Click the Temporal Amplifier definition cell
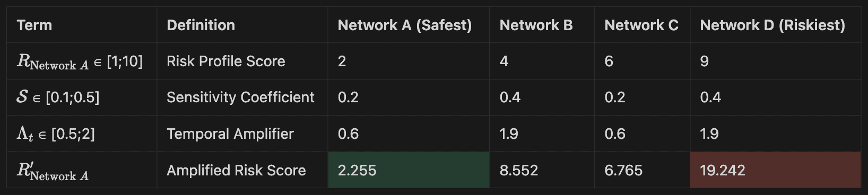 coord(242,134)
